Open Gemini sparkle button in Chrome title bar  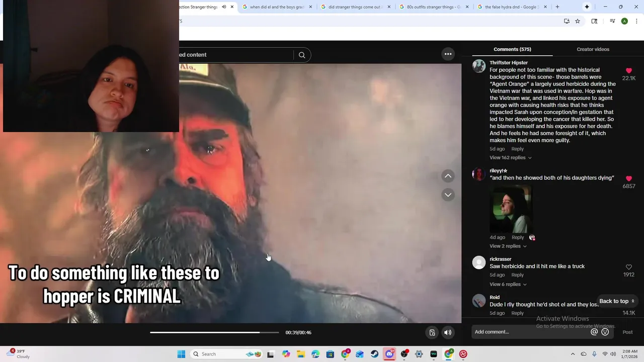pos(587,7)
